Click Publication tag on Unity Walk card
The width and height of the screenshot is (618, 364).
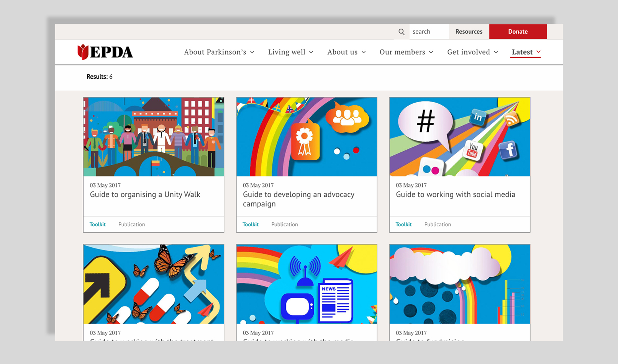(x=131, y=224)
